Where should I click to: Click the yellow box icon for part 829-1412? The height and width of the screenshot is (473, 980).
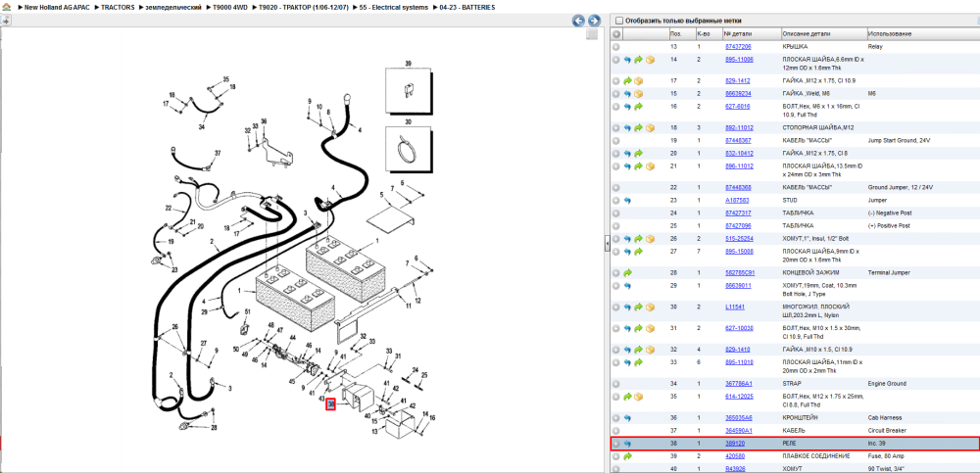(638, 81)
